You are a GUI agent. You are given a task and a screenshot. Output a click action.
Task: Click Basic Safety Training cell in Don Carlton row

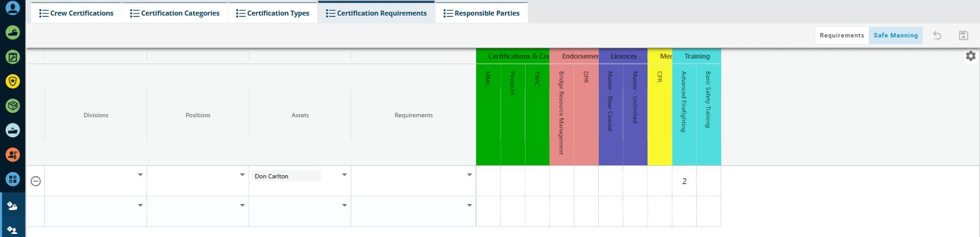(709, 181)
